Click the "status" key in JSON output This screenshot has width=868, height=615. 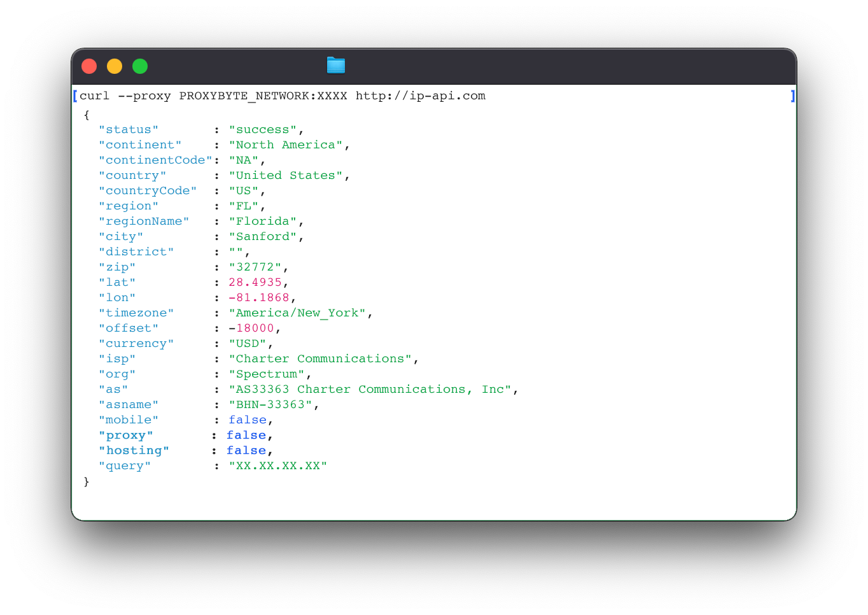coord(129,130)
